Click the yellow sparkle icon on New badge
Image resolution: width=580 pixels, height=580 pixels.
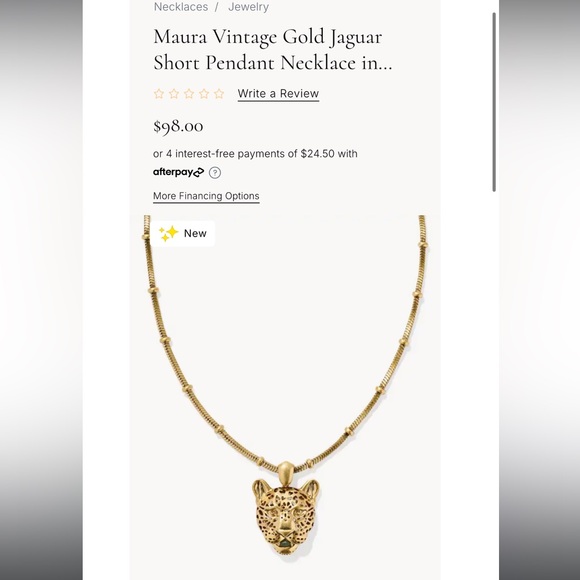(168, 233)
